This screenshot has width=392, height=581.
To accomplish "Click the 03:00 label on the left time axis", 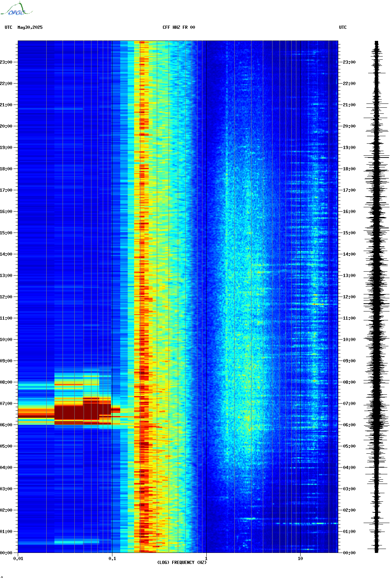I will [x=6, y=489].
